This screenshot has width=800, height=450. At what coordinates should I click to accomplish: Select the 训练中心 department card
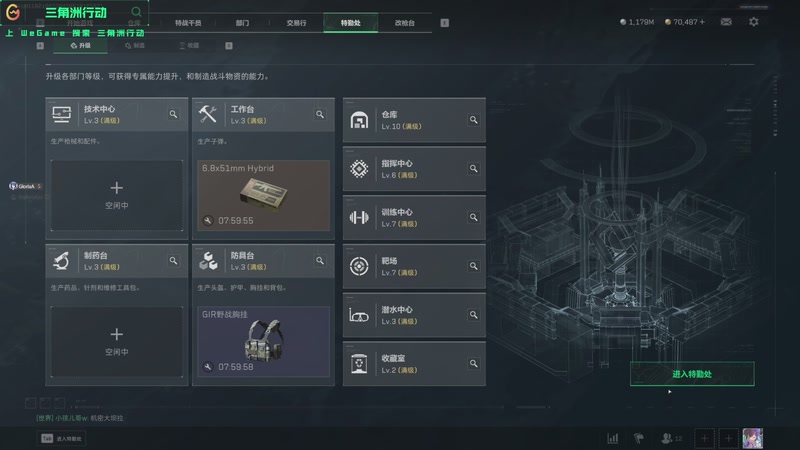tap(414, 217)
